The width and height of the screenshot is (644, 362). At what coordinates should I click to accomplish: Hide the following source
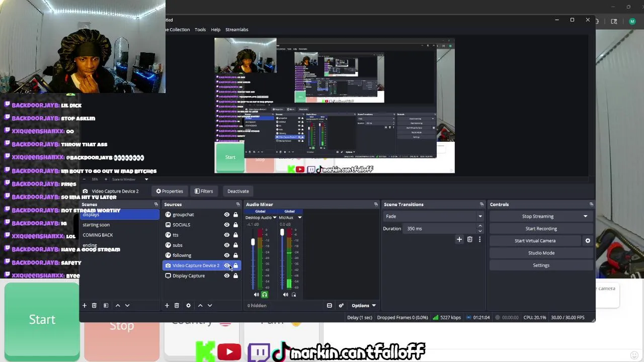coord(227,255)
